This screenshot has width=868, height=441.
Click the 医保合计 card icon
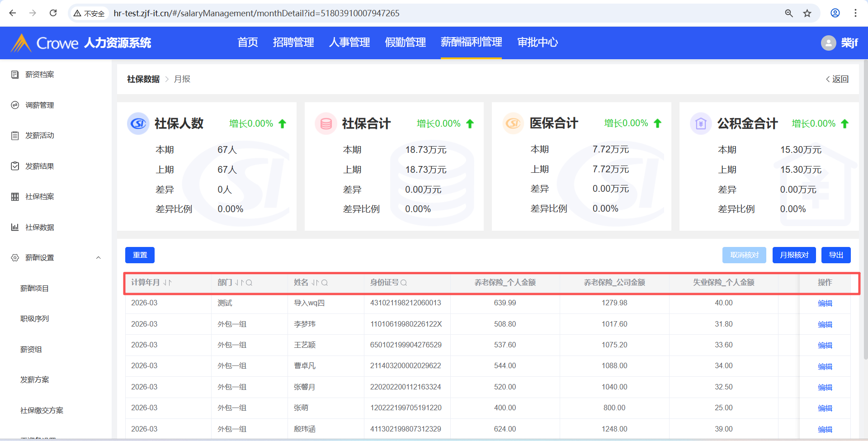tap(513, 123)
